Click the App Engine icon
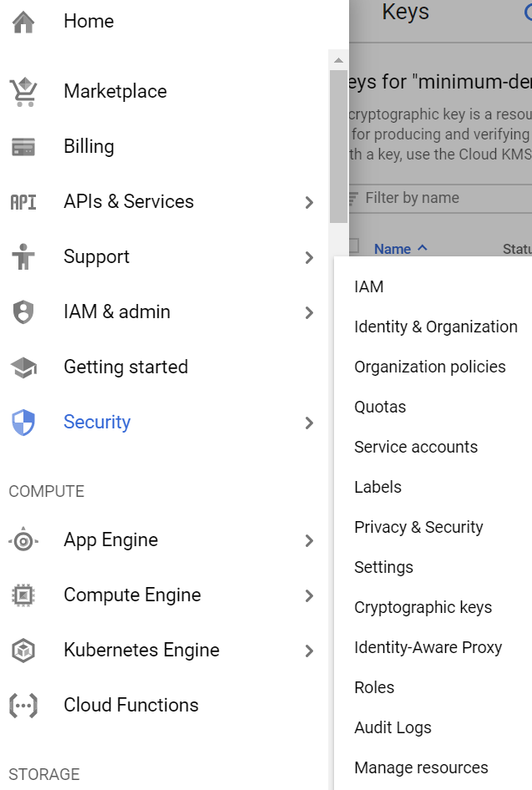 coord(23,541)
